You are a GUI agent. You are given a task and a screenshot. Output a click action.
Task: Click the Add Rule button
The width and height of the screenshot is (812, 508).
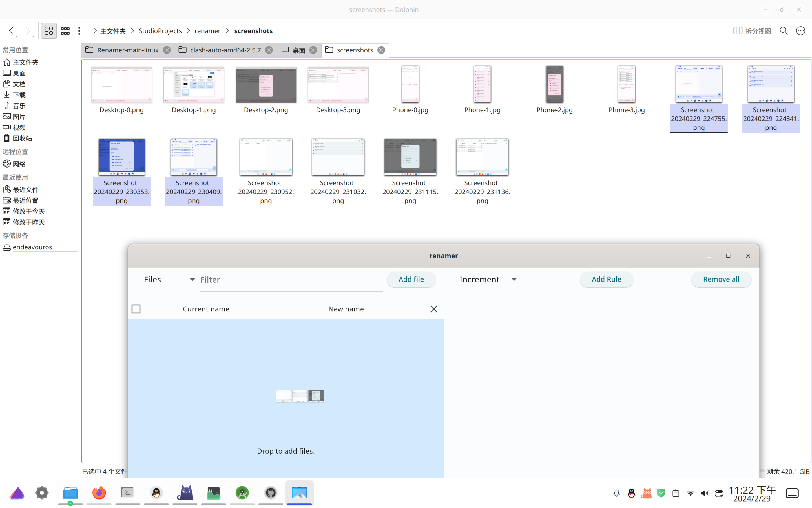[606, 279]
